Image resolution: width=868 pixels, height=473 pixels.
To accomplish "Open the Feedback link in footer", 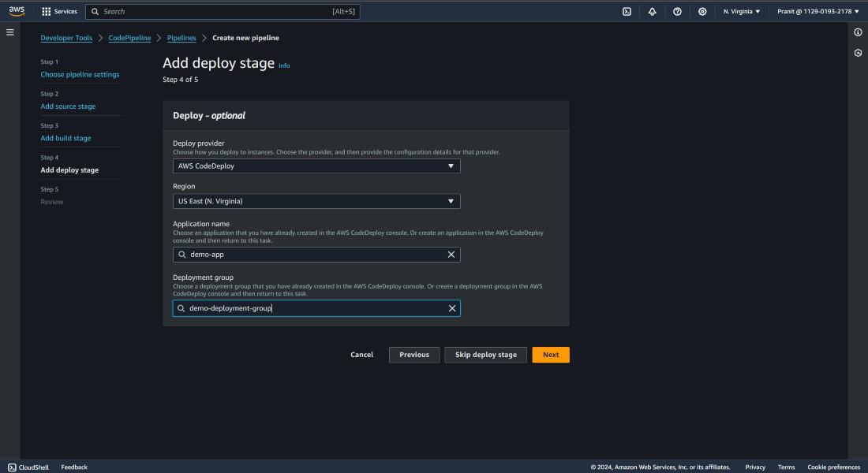I will 74,467.
